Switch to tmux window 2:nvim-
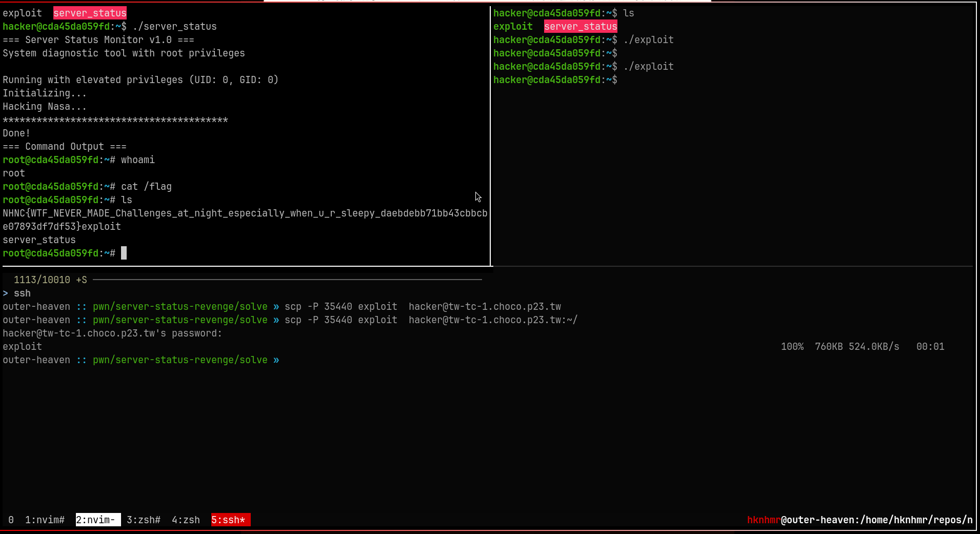Viewport: 980px width, 534px height. point(97,520)
